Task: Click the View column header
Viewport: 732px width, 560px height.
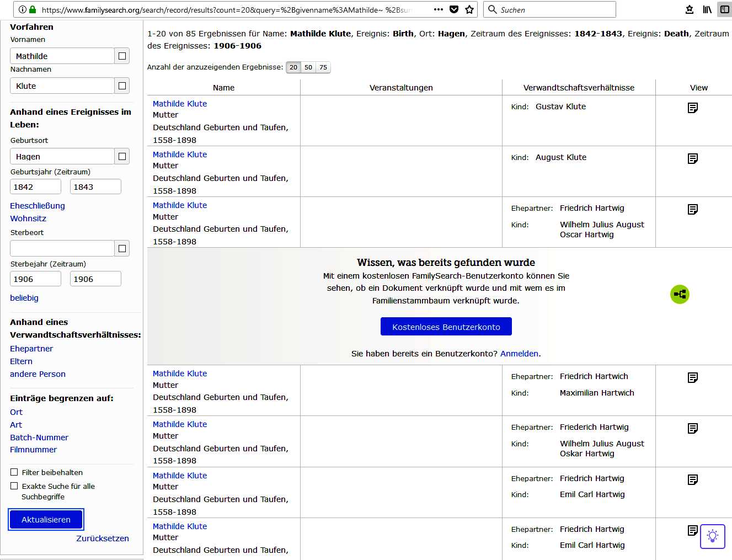Action: (x=698, y=88)
